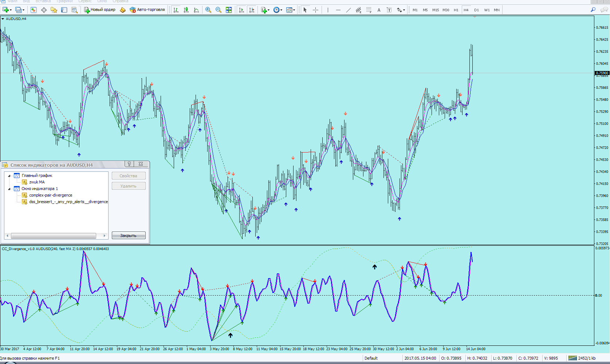Select the M15 timeframe
Screen dimensions: 610x364
436,10
